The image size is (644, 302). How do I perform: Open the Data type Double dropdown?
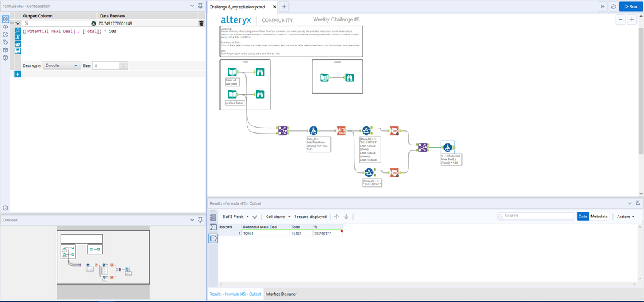[61, 65]
